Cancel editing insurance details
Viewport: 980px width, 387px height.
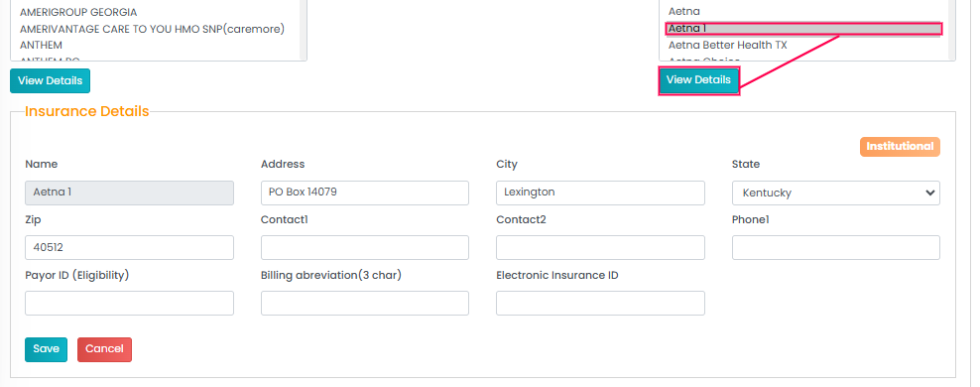tap(104, 349)
